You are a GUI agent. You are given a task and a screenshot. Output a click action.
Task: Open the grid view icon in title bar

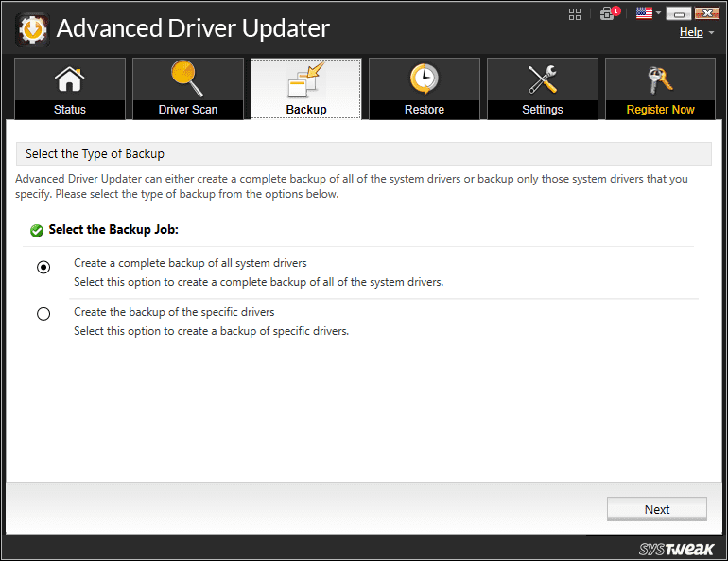pyautogui.click(x=575, y=14)
